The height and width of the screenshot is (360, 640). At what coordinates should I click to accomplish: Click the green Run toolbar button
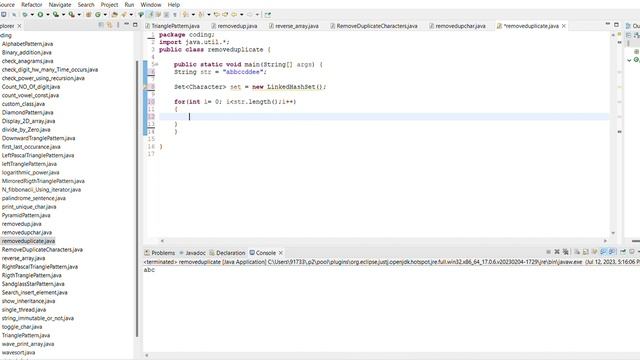(x=40, y=14)
